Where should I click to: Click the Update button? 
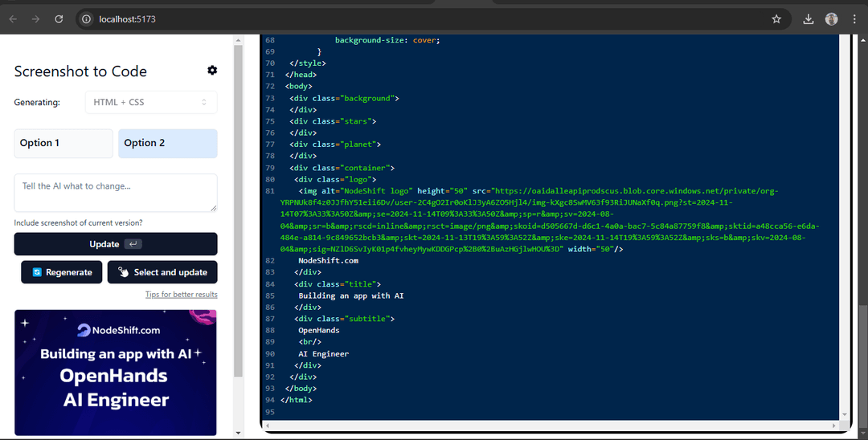pyautogui.click(x=116, y=244)
